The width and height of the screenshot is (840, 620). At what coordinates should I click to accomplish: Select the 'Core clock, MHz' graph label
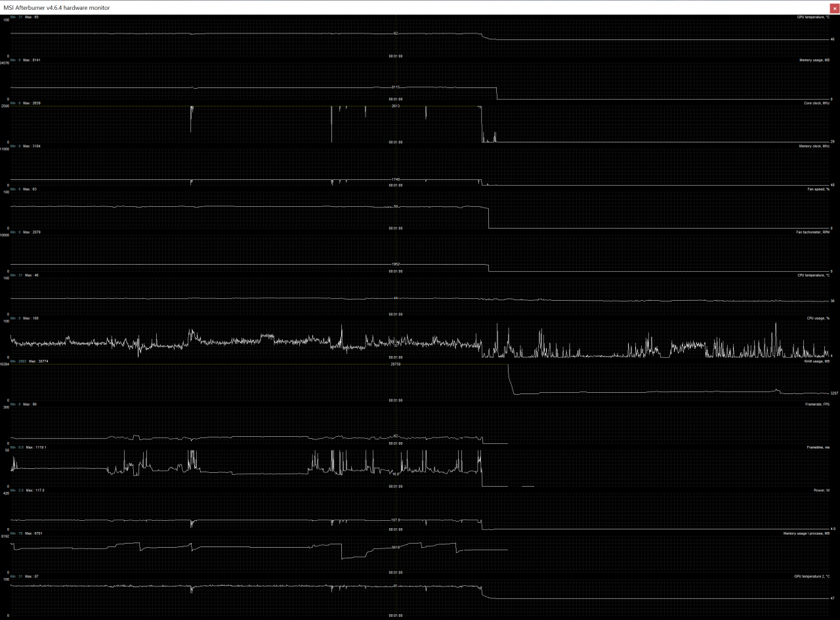click(x=816, y=103)
